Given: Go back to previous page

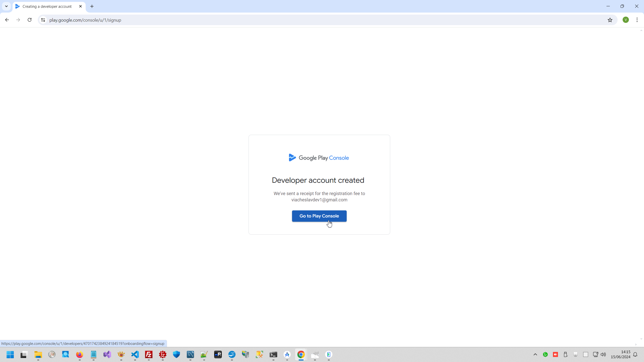Looking at the screenshot, I should coord(7,20).
